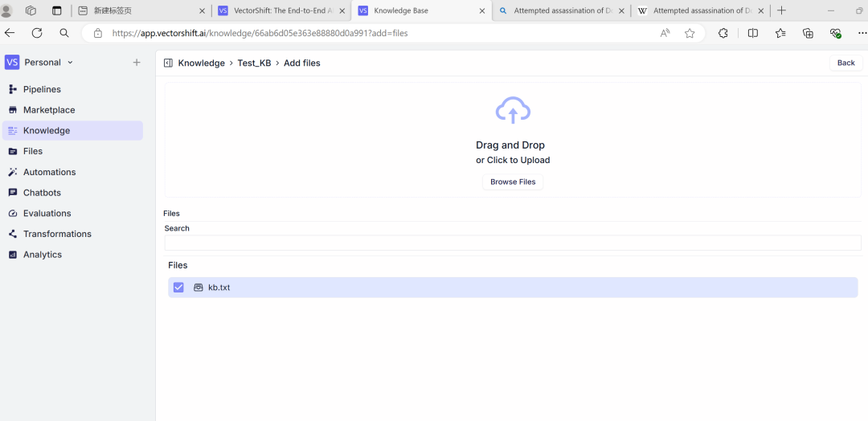
Task: Click the Read aloud icon in address bar
Action: click(x=665, y=33)
